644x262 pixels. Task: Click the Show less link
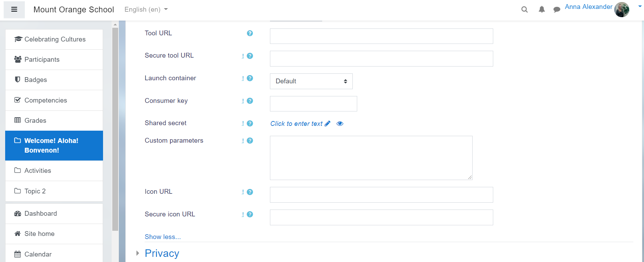pyautogui.click(x=163, y=237)
